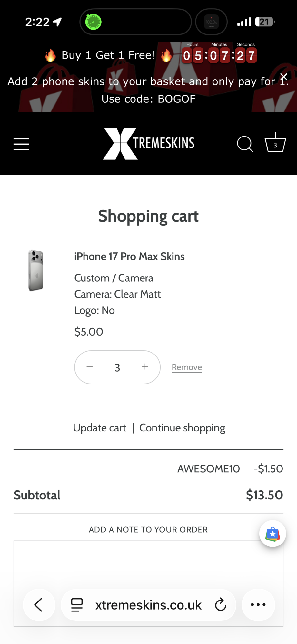Tap the xtremeskins.co.uk address bar
297x644 pixels.
(148, 605)
